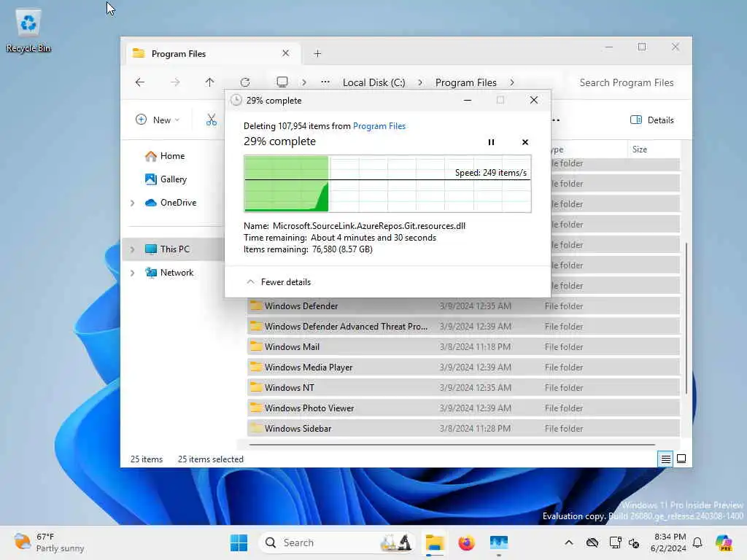The image size is (747, 560).
Task: Refresh the Program Files folder
Action: coord(245,82)
